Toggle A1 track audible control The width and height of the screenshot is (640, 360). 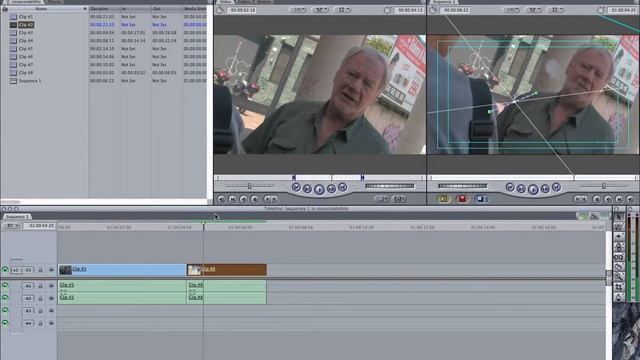pos(5,286)
